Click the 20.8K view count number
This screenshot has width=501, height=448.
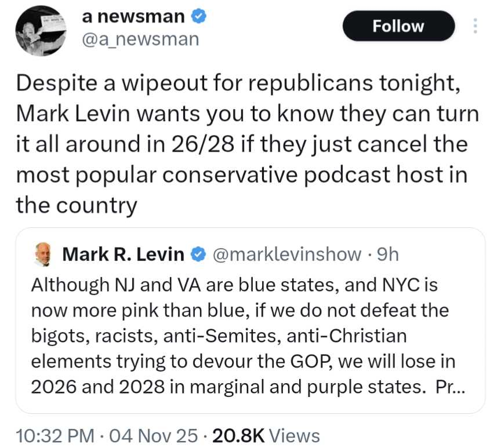pos(238,435)
